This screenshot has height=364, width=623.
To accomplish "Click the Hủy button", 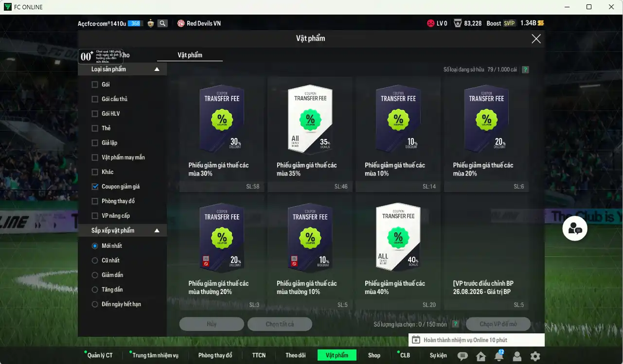I will [212, 324].
